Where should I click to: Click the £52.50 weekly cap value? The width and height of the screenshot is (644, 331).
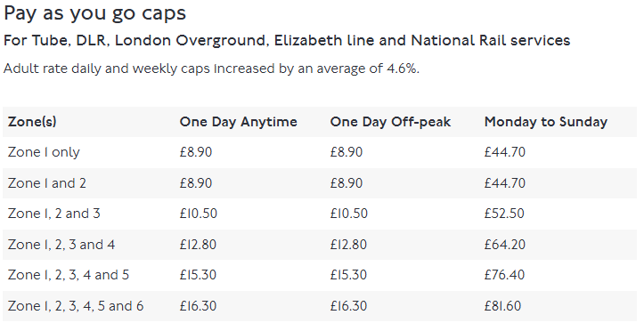pos(504,214)
